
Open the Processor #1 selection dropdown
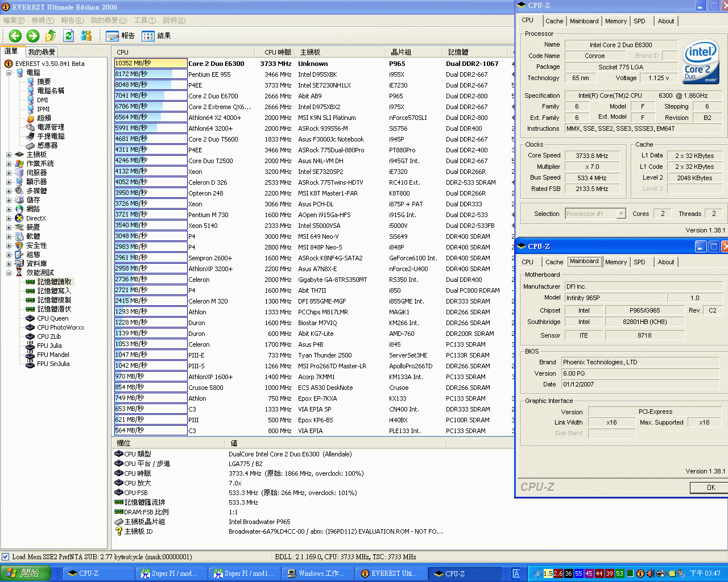pos(621,214)
